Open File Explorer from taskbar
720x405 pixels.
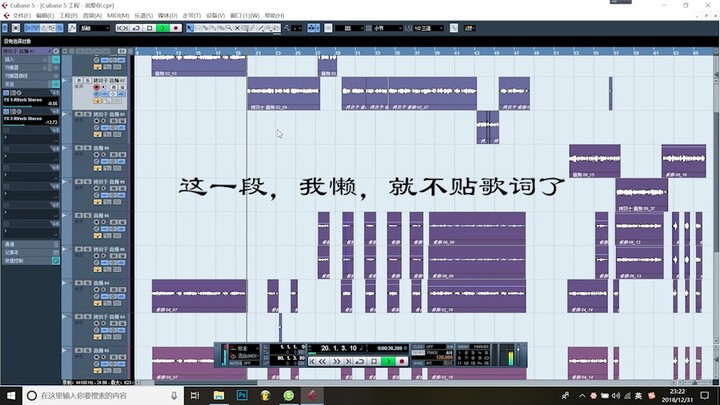point(219,395)
